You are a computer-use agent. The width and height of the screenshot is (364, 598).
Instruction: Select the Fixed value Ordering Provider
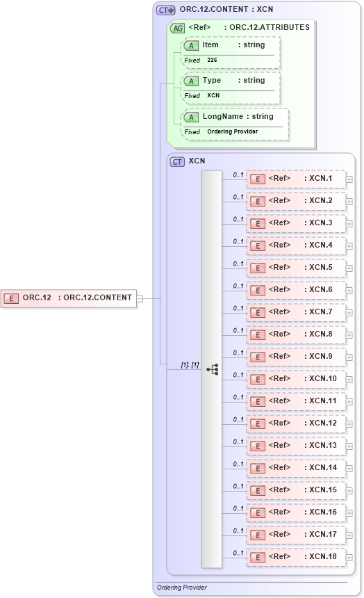point(233,131)
